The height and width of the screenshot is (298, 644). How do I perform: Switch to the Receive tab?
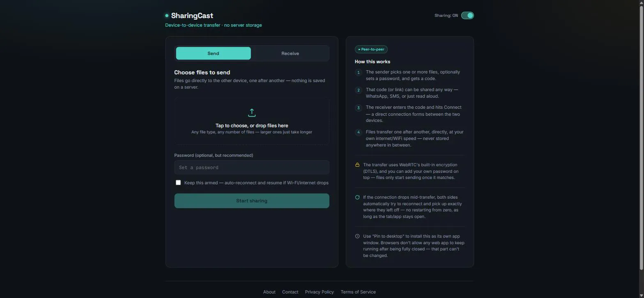[290, 53]
